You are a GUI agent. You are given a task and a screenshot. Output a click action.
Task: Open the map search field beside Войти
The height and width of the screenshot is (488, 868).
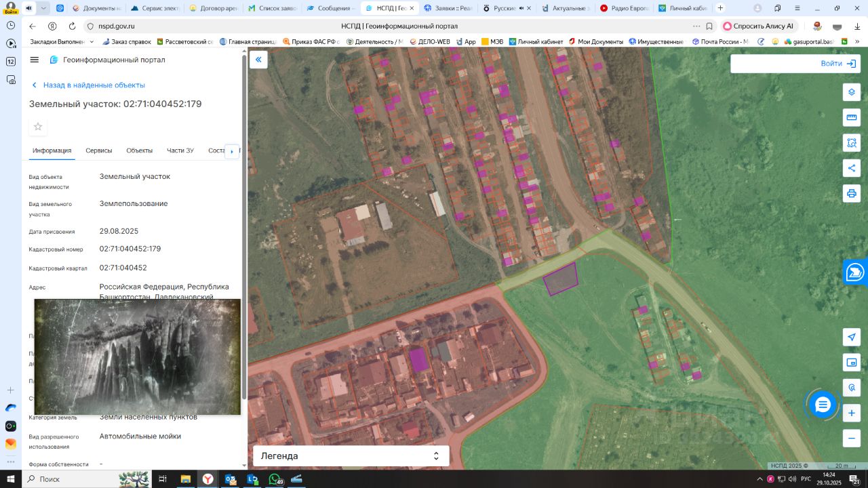pyautogui.click(x=773, y=63)
